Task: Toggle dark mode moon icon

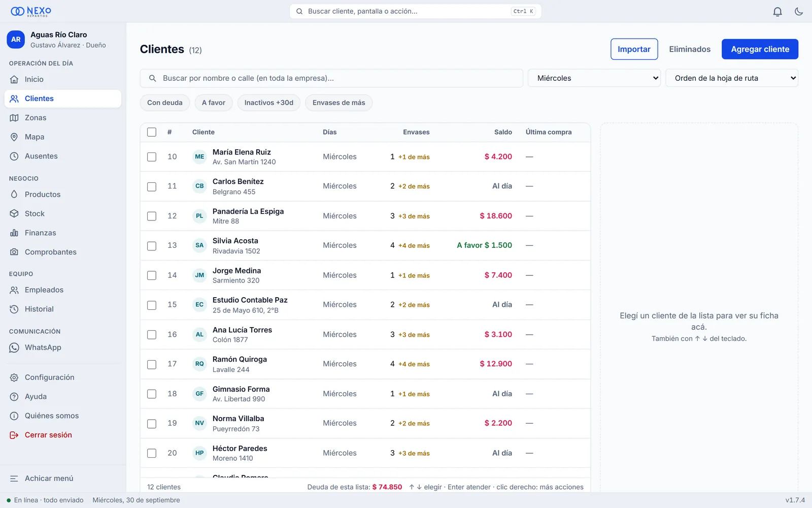Action: tap(799, 11)
